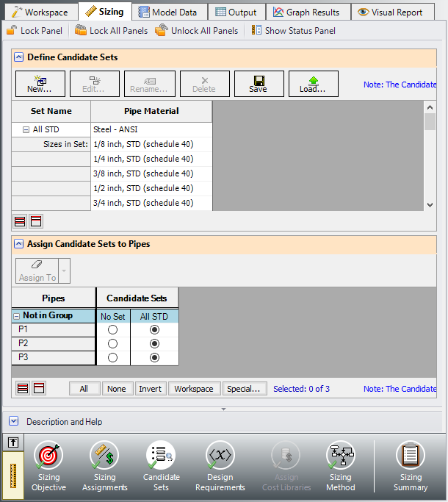This screenshot has height=502, width=448.
Task: Load candidate sets from file
Action: (x=313, y=84)
